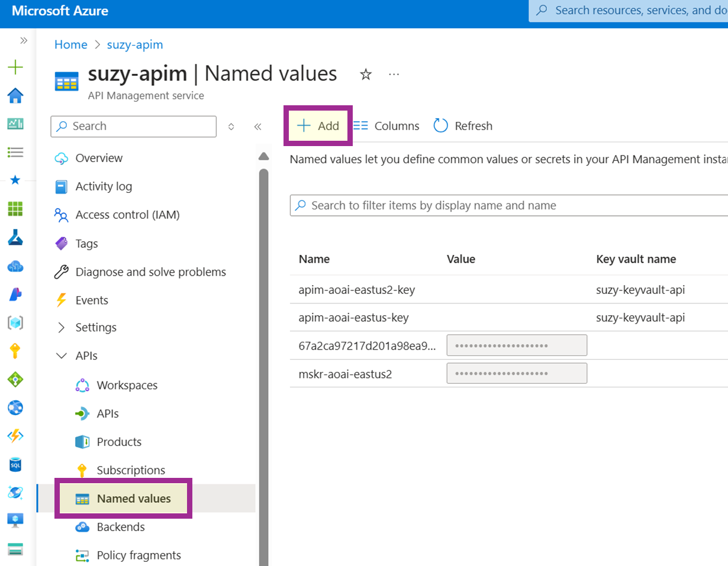Go to portal Home icon in sidebar

(x=15, y=95)
